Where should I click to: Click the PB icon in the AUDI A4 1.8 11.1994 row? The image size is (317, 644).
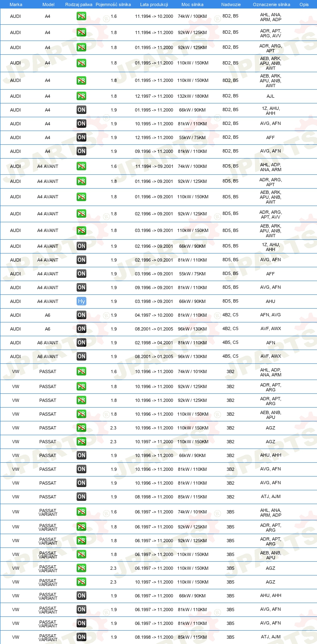(81, 32)
